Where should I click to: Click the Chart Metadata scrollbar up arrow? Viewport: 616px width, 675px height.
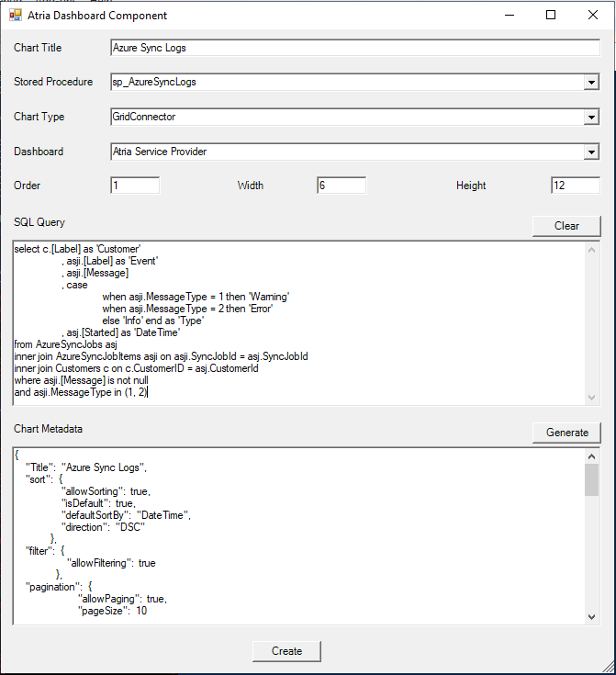tap(592, 456)
